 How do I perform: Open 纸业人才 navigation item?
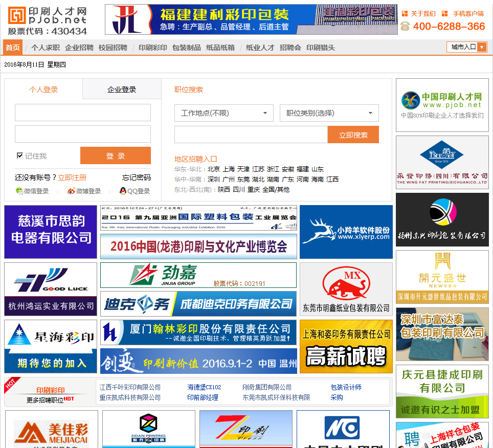(260, 48)
